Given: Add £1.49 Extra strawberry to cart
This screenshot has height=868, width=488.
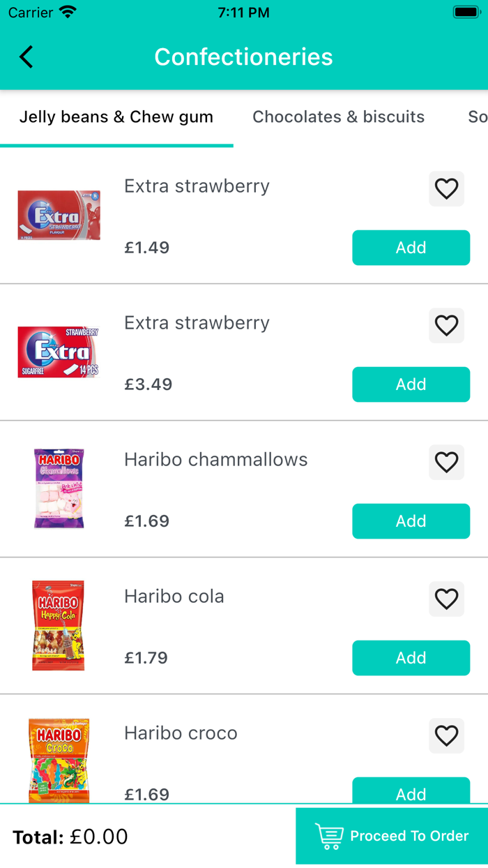Looking at the screenshot, I should pos(411,248).
